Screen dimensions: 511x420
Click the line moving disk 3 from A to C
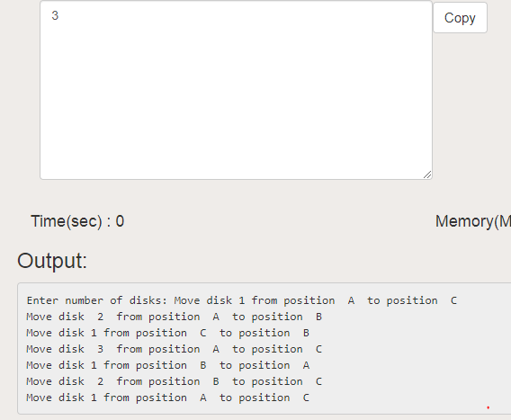(174, 349)
